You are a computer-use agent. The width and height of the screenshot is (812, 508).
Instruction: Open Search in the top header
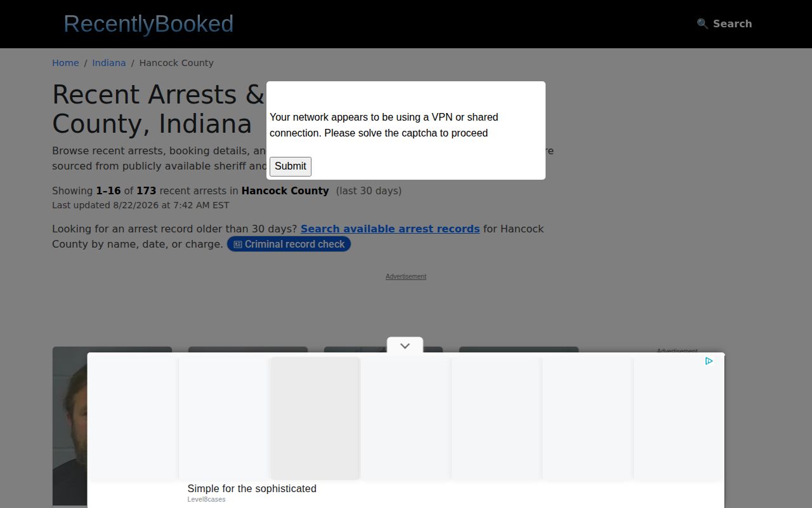(724, 23)
